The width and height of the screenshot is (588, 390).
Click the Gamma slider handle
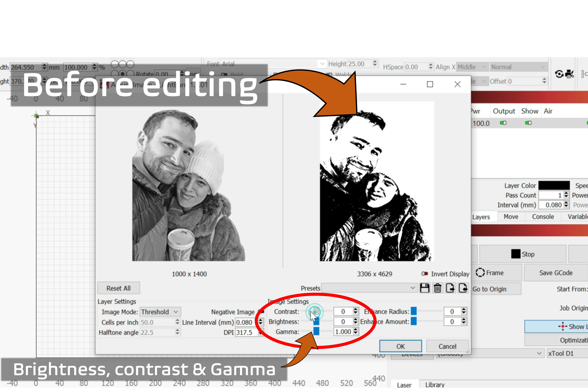(x=316, y=332)
